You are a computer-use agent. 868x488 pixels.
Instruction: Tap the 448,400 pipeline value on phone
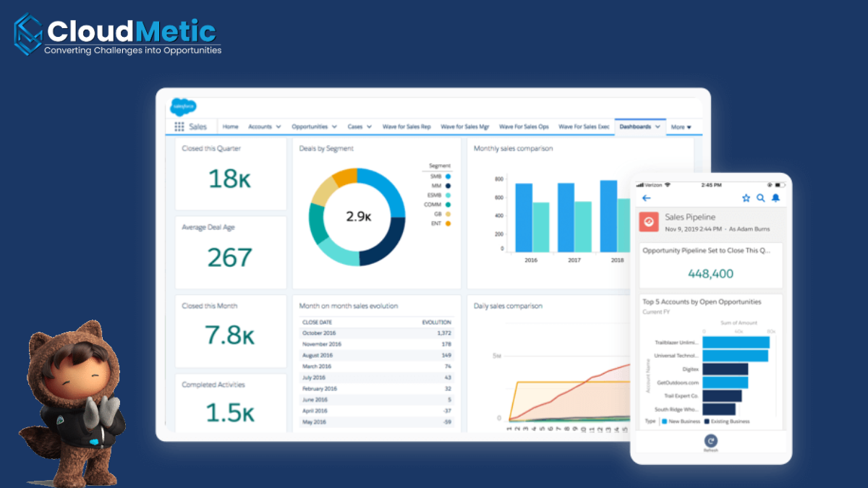710,274
